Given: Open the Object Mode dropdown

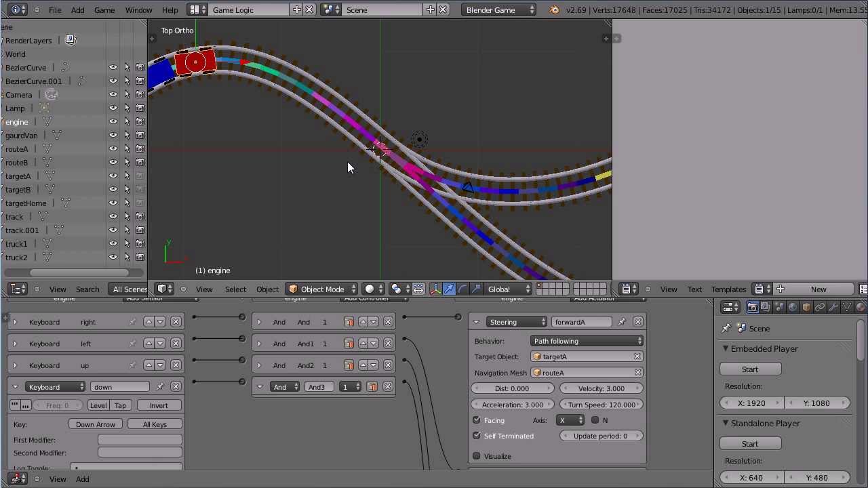Looking at the screenshot, I should pyautogui.click(x=322, y=289).
